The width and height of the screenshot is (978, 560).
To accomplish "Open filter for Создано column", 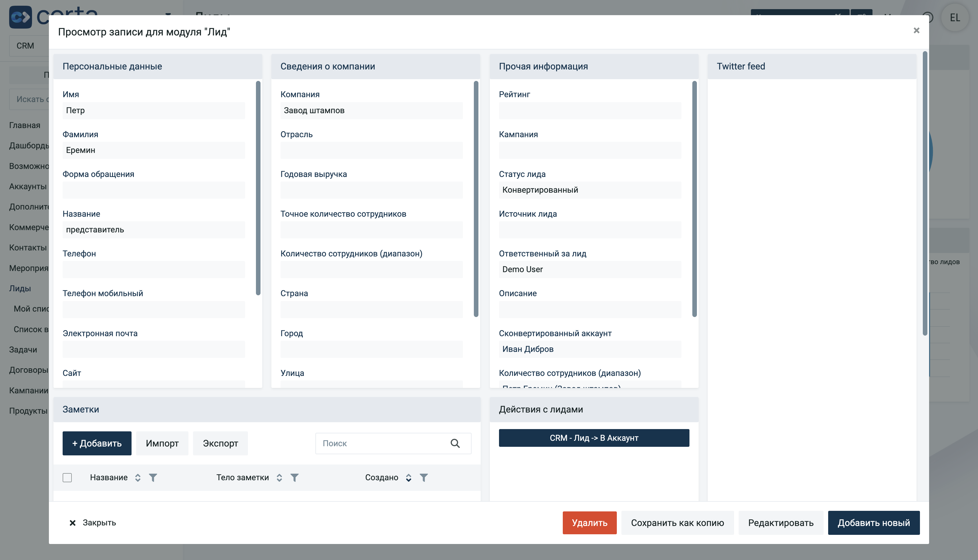I will coord(424,478).
